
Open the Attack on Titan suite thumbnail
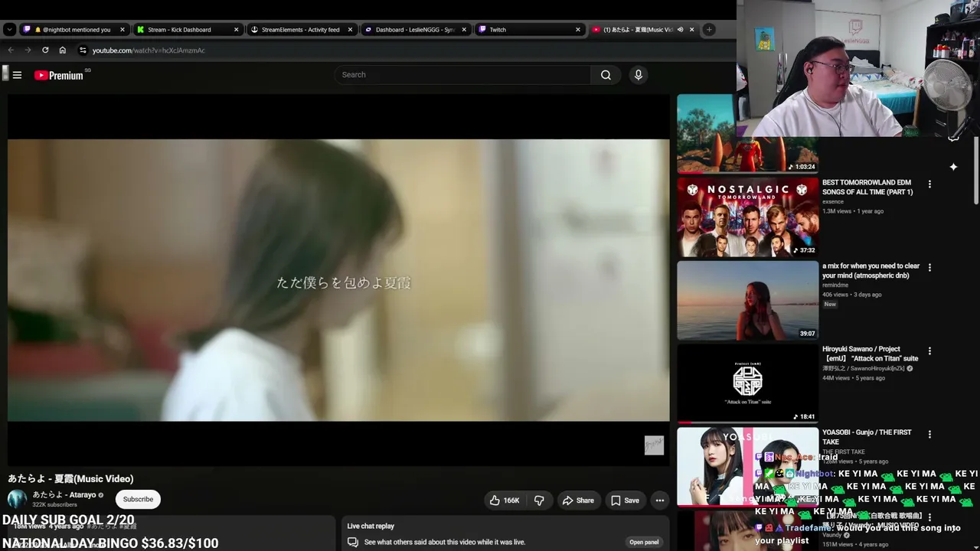click(x=747, y=383)
